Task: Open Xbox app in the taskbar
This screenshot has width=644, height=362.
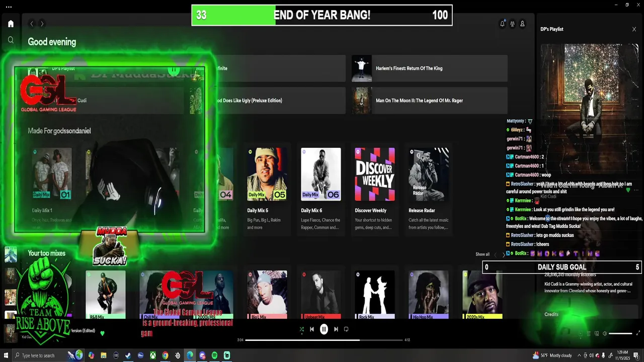Action: point(153,355)
